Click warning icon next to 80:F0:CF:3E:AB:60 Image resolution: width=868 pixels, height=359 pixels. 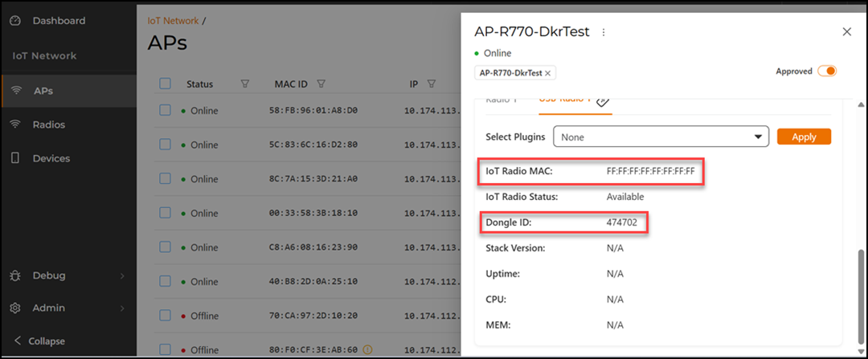[367, 349]
